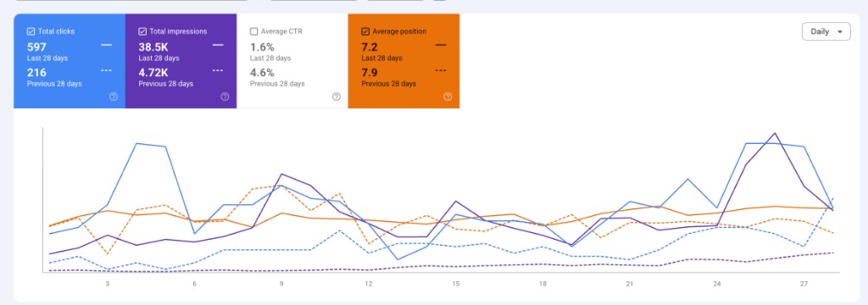Click the 38.5K impressions value
Screen dimensions: 868x305
[x=153, y=47]
